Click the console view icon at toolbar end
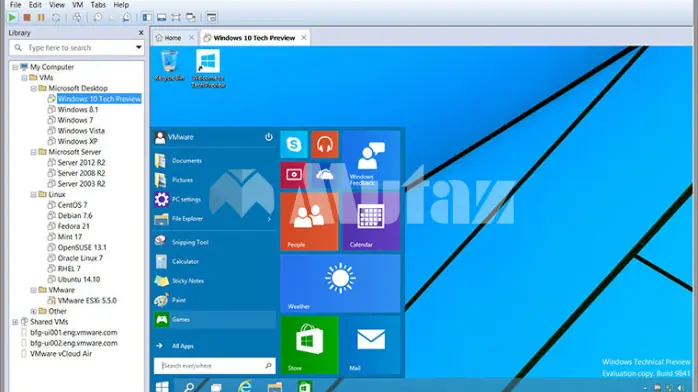The width and height of the screenshot is (698, 392). click(x=211, y=17)
